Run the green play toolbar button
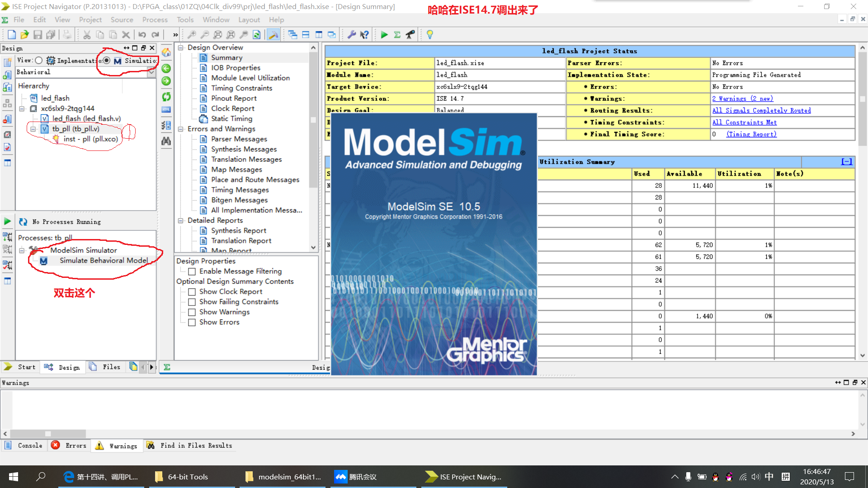868x488 pixels. (x=384, y=35)
